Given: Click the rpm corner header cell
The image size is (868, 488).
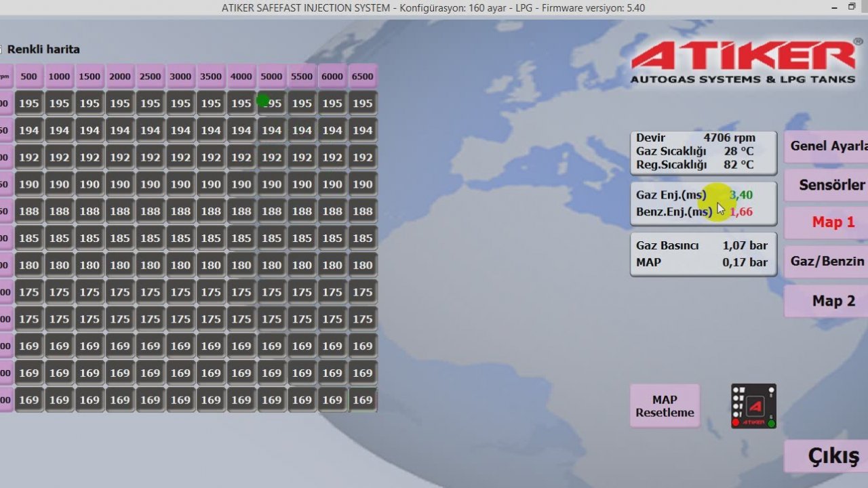Looking at the screenshot, I should coord(5,77).
